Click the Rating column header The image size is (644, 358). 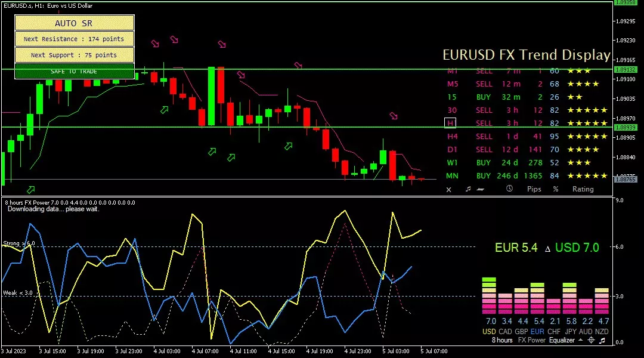point(583,189)
